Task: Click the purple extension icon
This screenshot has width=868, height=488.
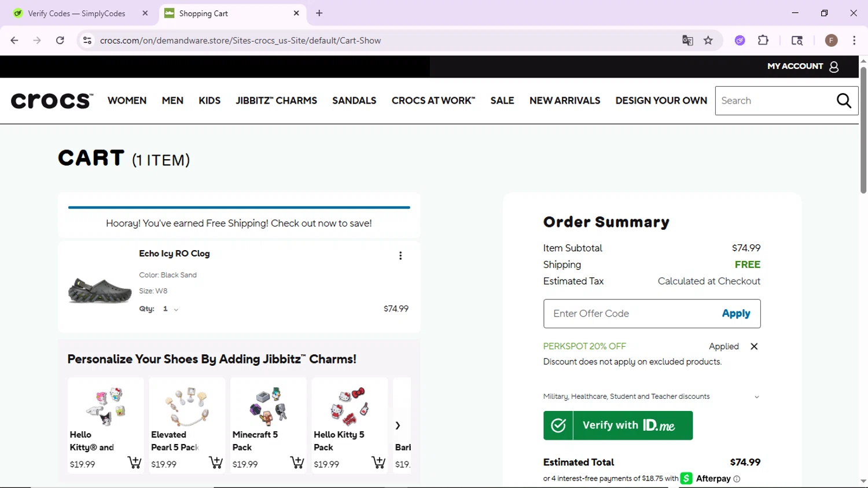Action: (740, 41)
